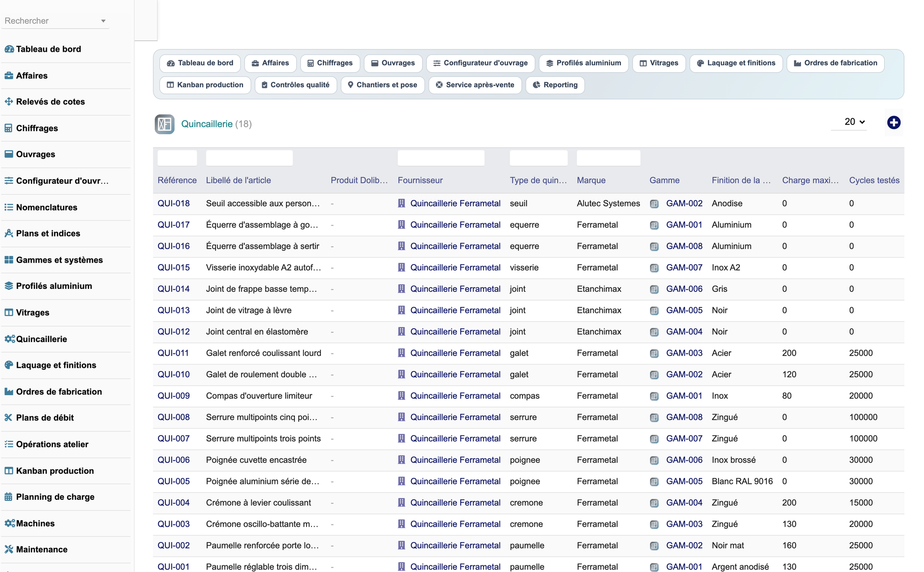Viewport: 924px width, 572px height.
Task: Select Configurateur d'ouvrage in top menu
Action: (x=481, y=63)
